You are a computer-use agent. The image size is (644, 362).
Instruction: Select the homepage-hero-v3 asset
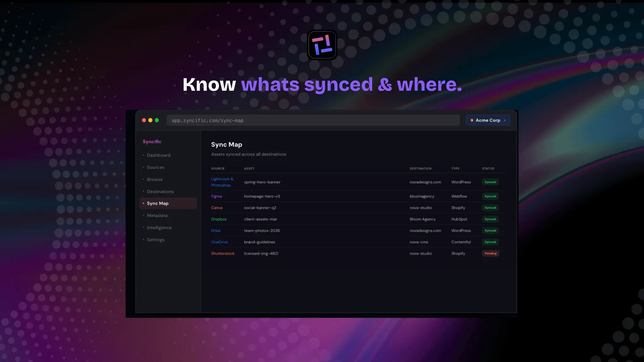262,196
